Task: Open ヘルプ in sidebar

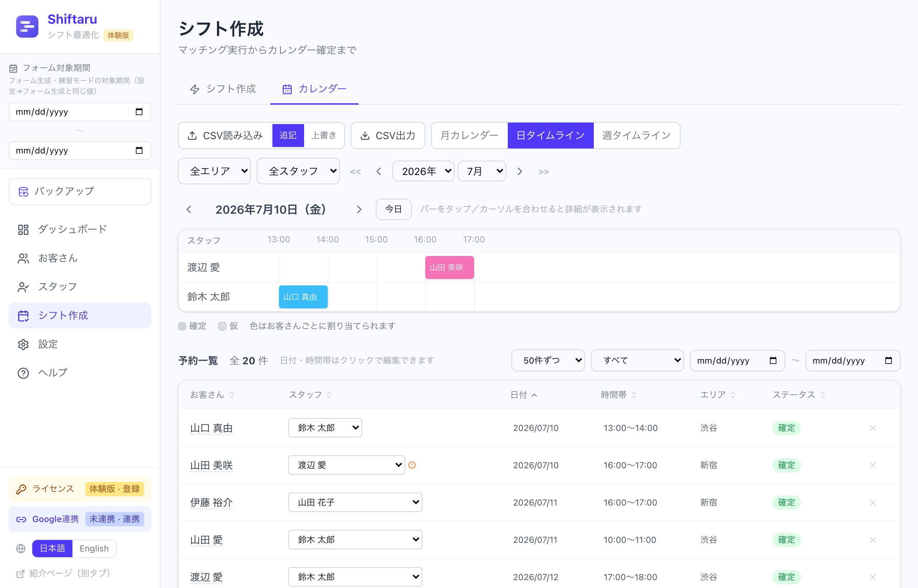Action: coord(80,373)
